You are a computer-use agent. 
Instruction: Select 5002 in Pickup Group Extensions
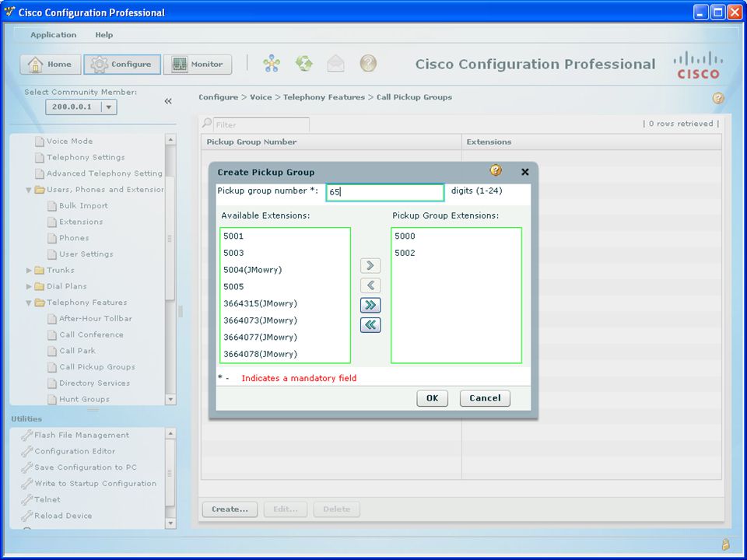[x=456, y=253]
